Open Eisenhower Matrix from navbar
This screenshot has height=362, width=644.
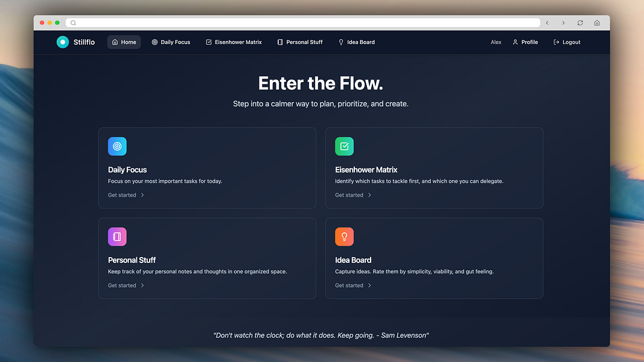tap(234, 42)
